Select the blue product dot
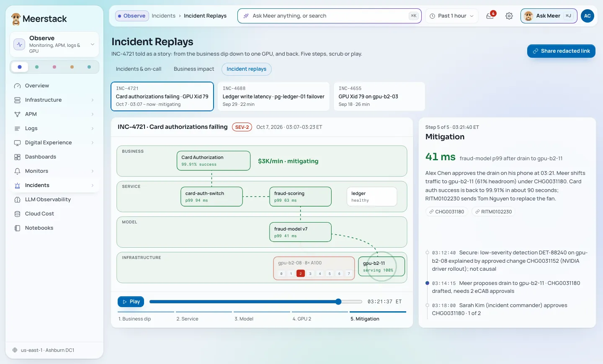This screenshot has width=603, height=364. pyautogui.click(x=20, y=67)
